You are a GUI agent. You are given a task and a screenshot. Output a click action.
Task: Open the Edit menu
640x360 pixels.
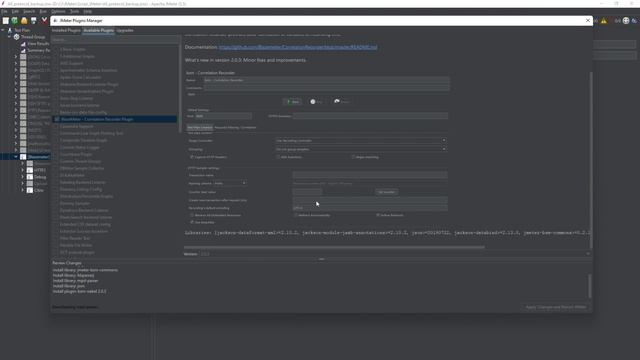tap(15, 11)
